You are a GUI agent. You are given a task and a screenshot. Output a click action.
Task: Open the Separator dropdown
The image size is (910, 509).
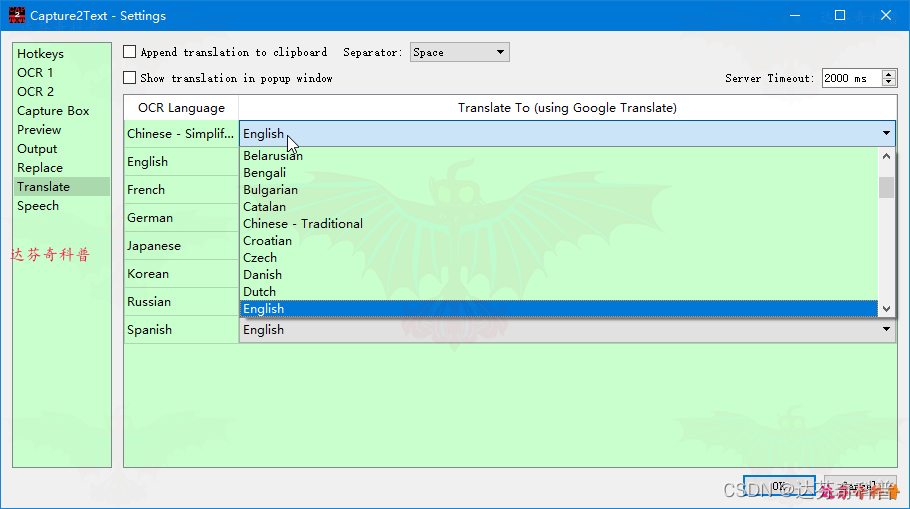[x=460, y=52]
